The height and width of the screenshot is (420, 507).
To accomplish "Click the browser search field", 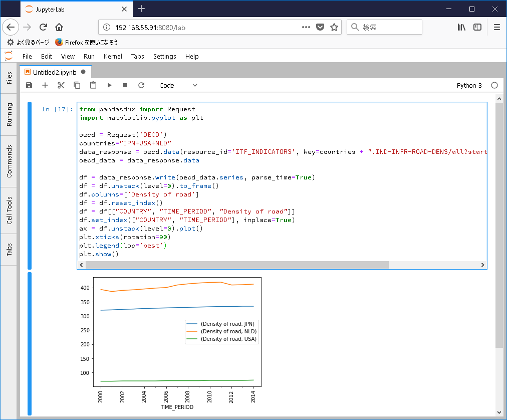I will point(384,27).
